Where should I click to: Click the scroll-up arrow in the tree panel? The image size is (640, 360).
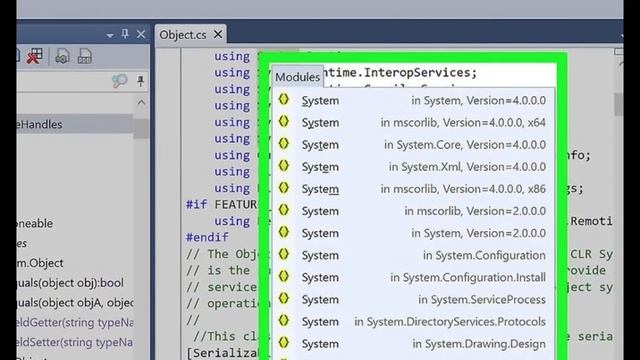[x=141, y=102]
